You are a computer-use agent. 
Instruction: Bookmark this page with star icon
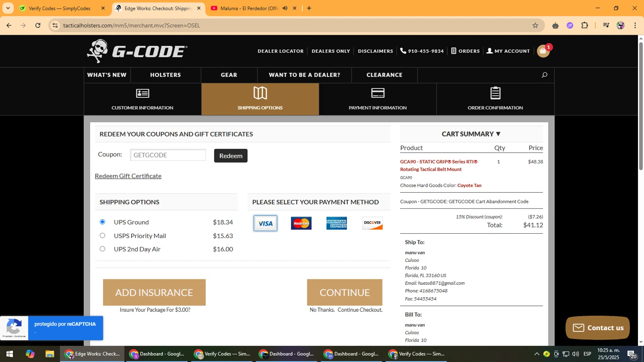pyautogui.click(x=535, y=25)
